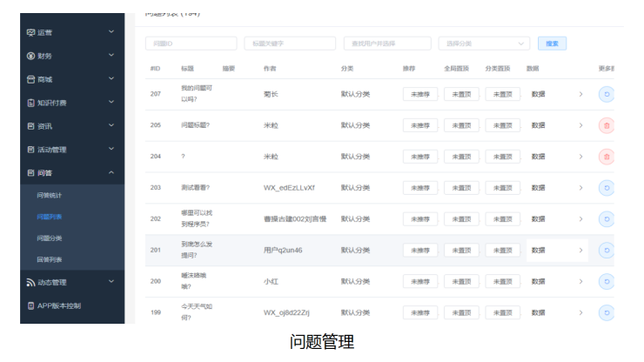Expand data arrow for row 199
The width and height of the screenshot is (644, 362).
tap(580, 312)
